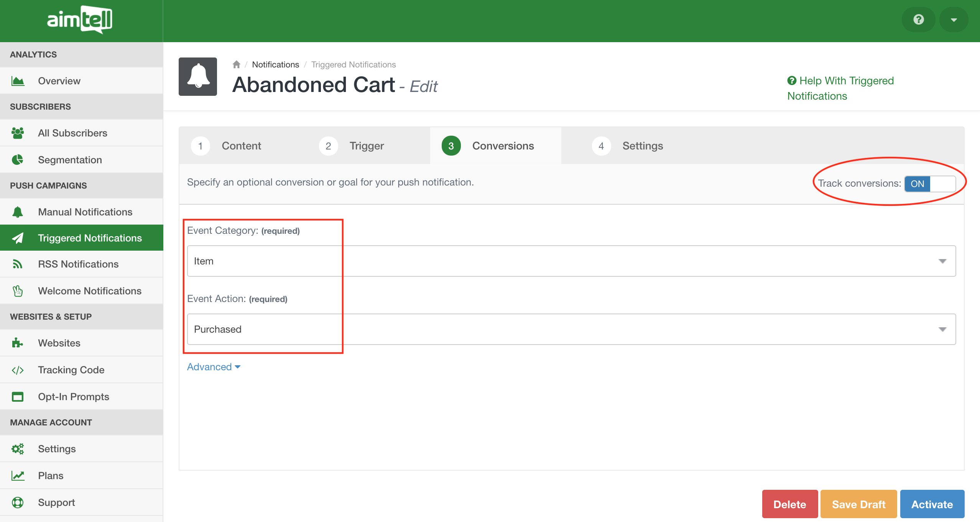980x522 pixels.
Task: Click the Save Draft button
Action: [x=858, y=504]
